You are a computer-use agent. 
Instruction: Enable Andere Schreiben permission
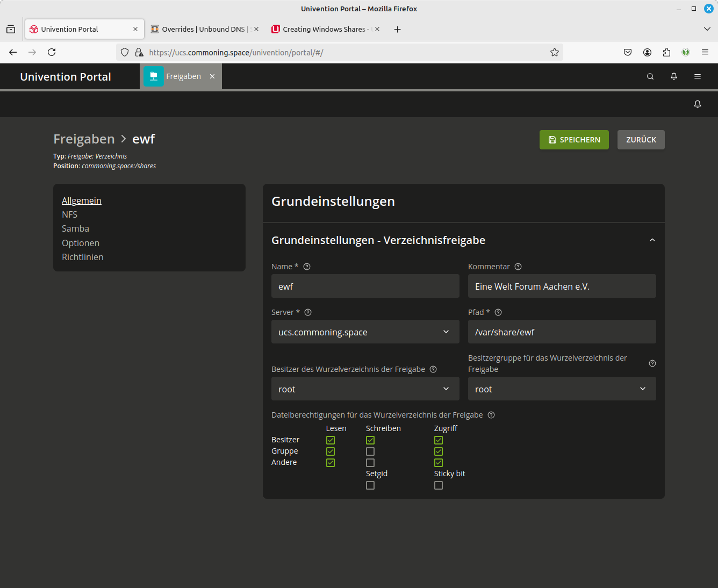click(370, 463)
